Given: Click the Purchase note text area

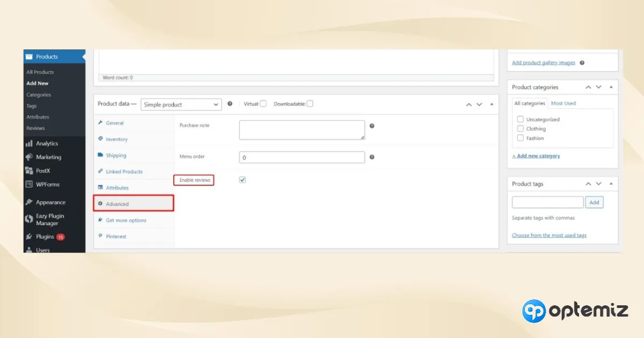Looking at the screenshot, I should (302, 130).
